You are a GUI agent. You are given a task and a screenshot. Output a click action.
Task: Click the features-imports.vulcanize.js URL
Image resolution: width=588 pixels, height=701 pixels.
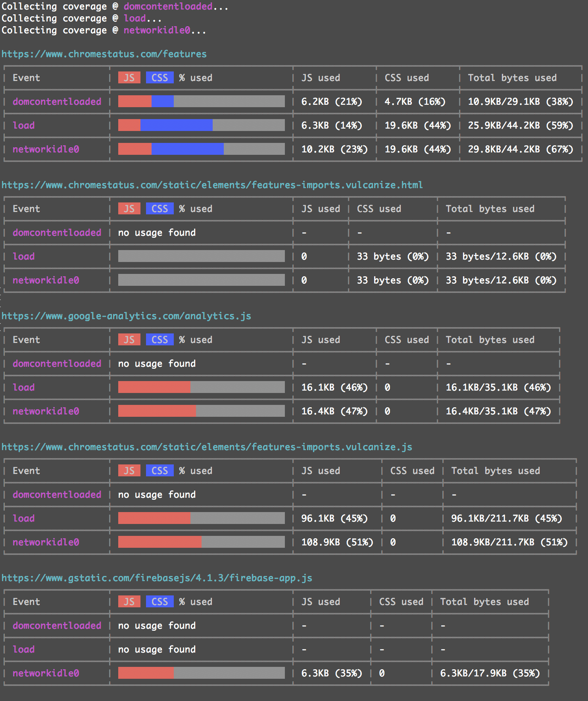coord(207,447)
